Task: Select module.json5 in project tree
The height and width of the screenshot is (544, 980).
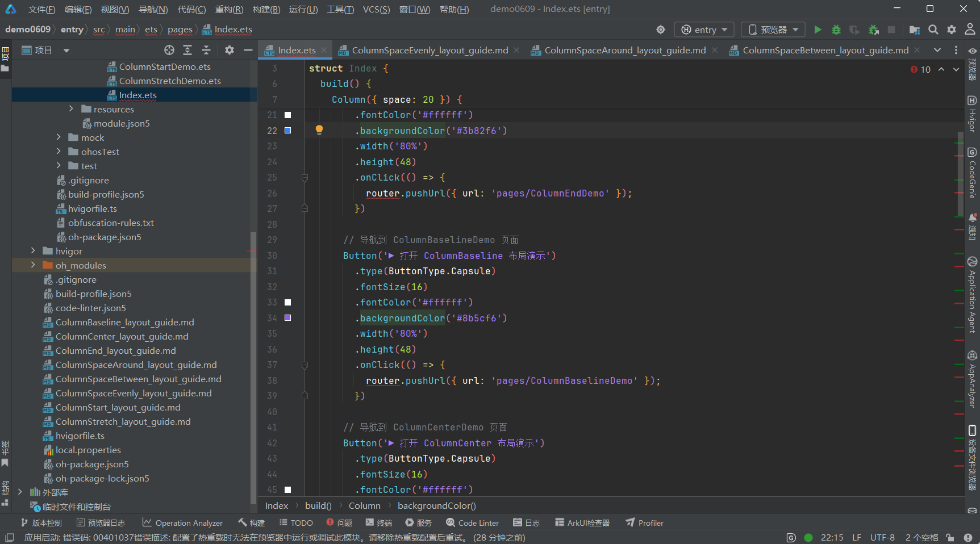Action: pos(122,123)
